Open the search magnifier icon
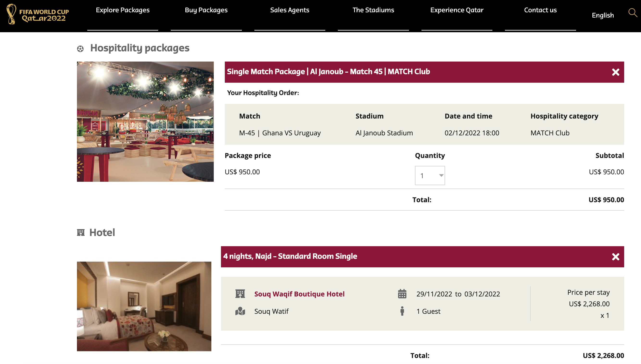The image size is (641, 364). point(633,13)
